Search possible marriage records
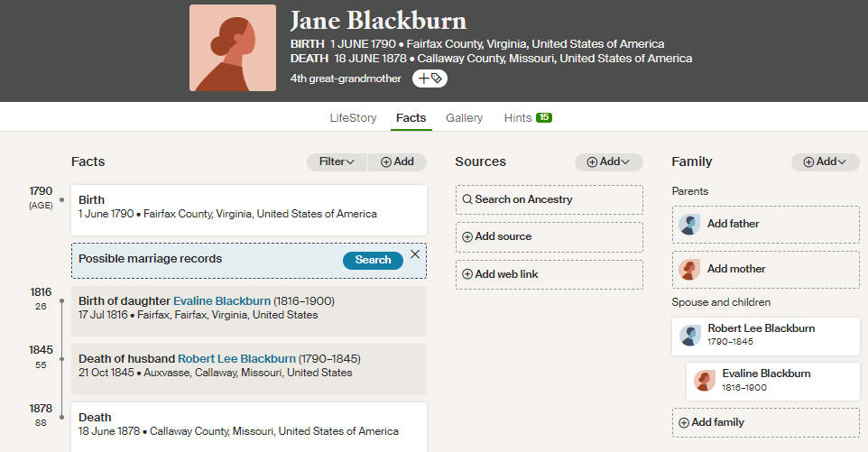The image size is (868, 452). tap(373, 260)
